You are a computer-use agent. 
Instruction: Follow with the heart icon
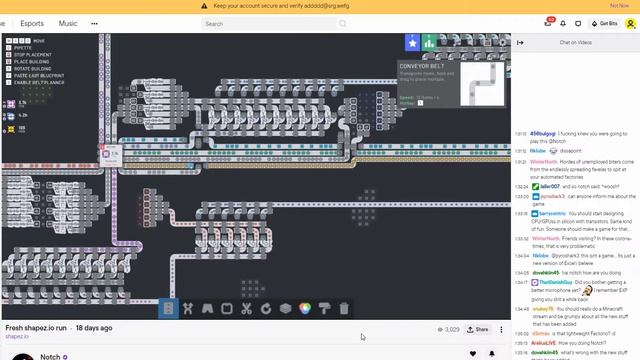pyautogui.click(x=473, y=353)
